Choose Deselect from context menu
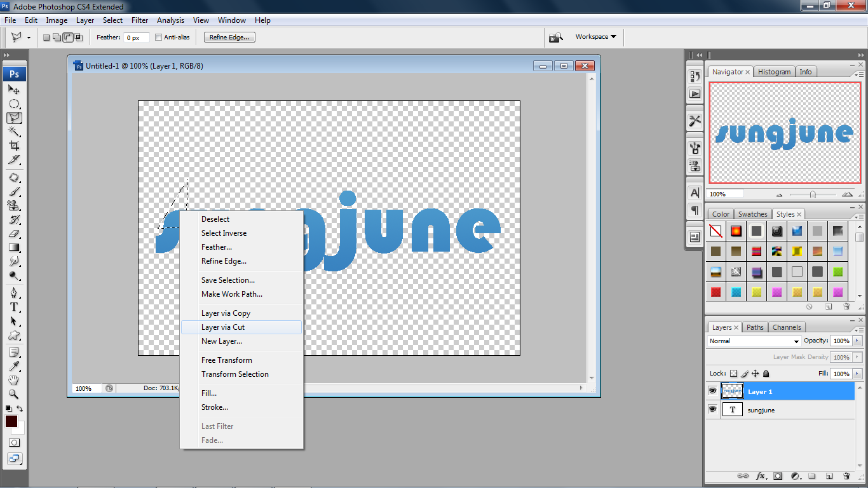Screen dimensions: 868x488 pos(241,219)
